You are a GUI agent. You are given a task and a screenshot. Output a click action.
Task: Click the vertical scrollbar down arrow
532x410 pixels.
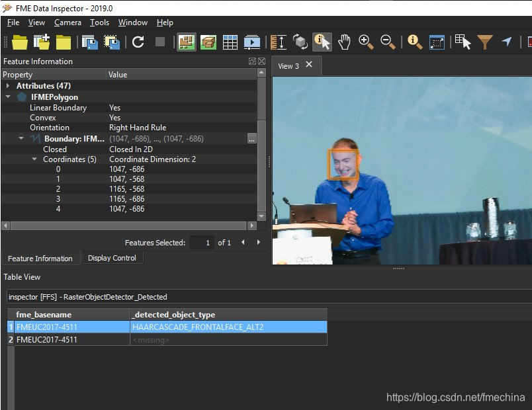point(261,216)
